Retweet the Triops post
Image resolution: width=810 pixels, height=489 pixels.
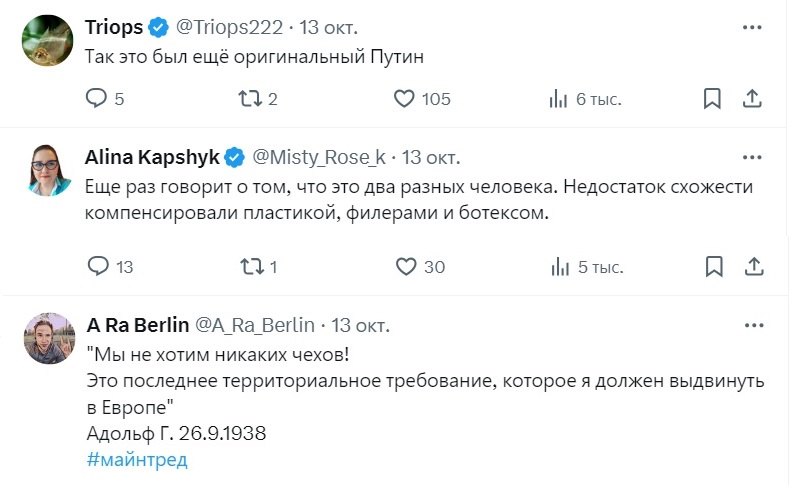(253, 99)
